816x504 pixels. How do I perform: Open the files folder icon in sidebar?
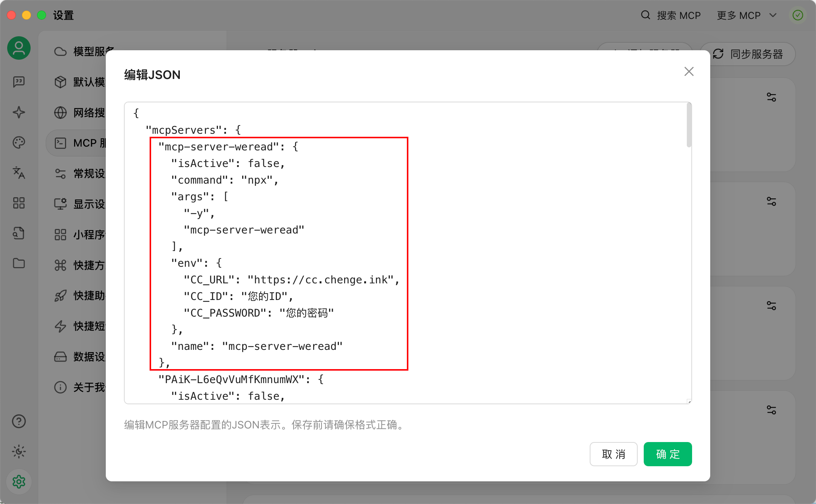click(19, 263)
